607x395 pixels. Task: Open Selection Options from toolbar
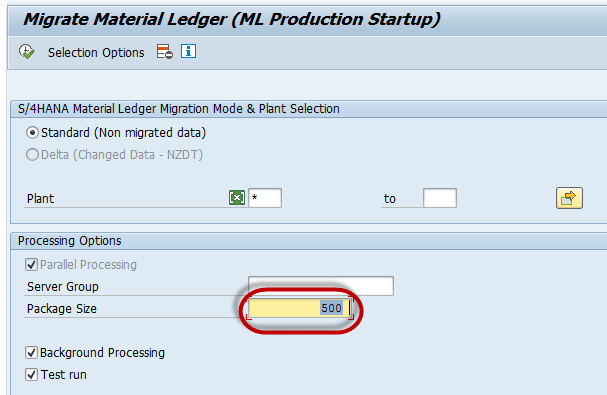[x=96, y=53]
